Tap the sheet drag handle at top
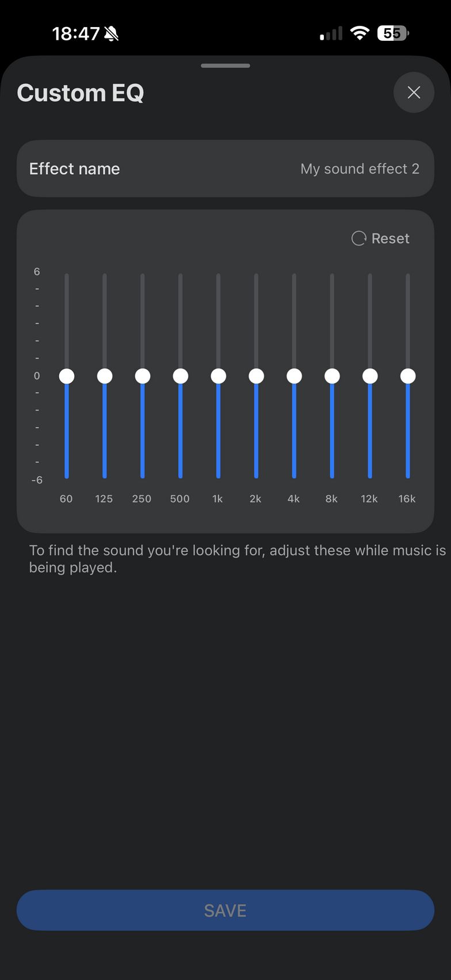The width and height of the screenshot is (451, 980). [x=225, y=66]
